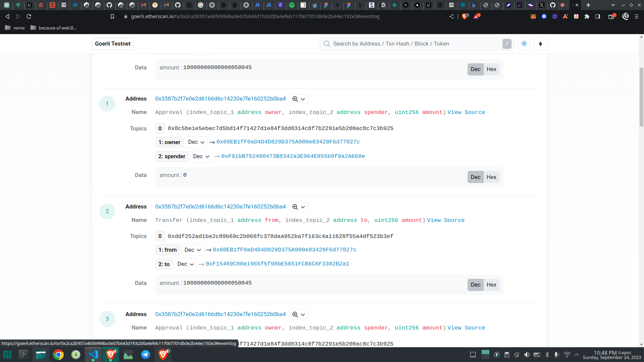644x362 pixels.
Task: Select Dec format for top amount data
Action: 475,69
